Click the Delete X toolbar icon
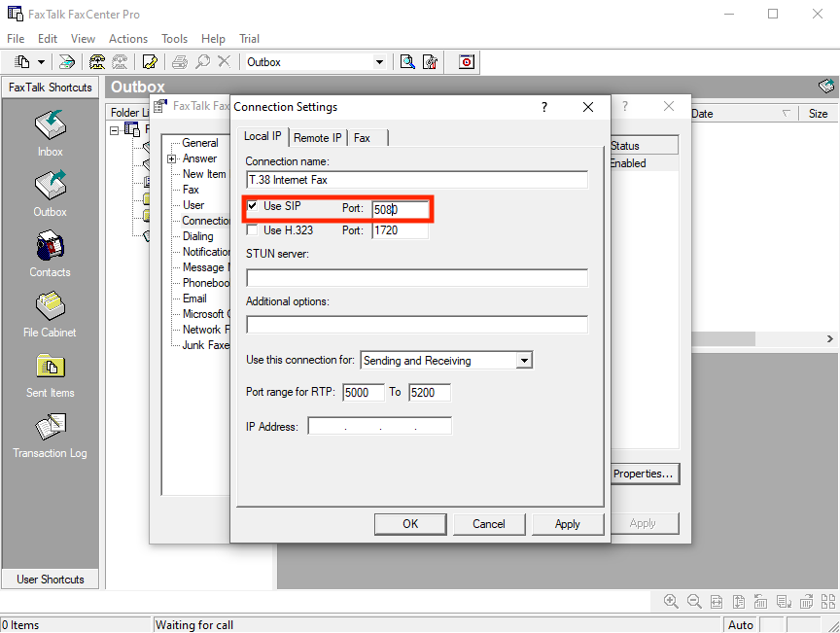The image size is (840, 633). pyautogui.click(x=224, y=62)
